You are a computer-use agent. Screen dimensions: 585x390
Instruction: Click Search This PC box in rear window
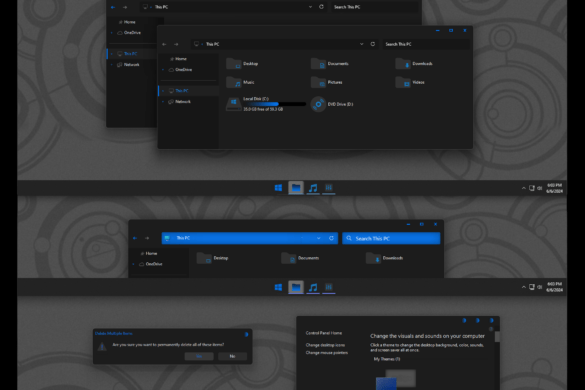[x=375, y=7]
